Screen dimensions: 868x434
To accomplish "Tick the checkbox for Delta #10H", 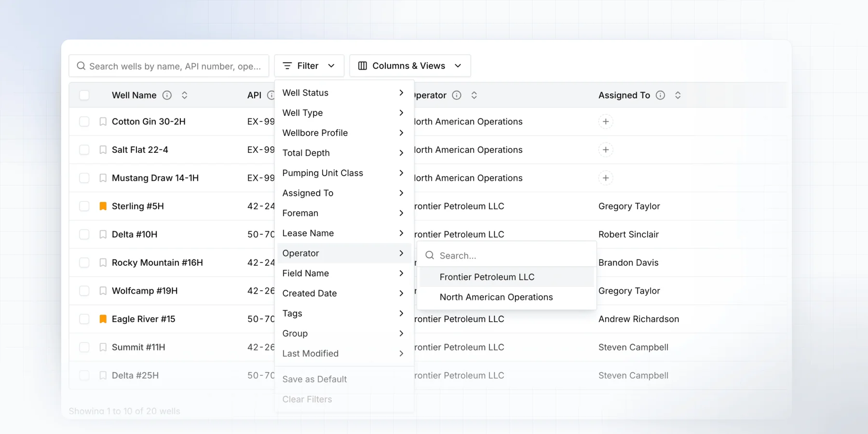I will click(x=84, y=234).
